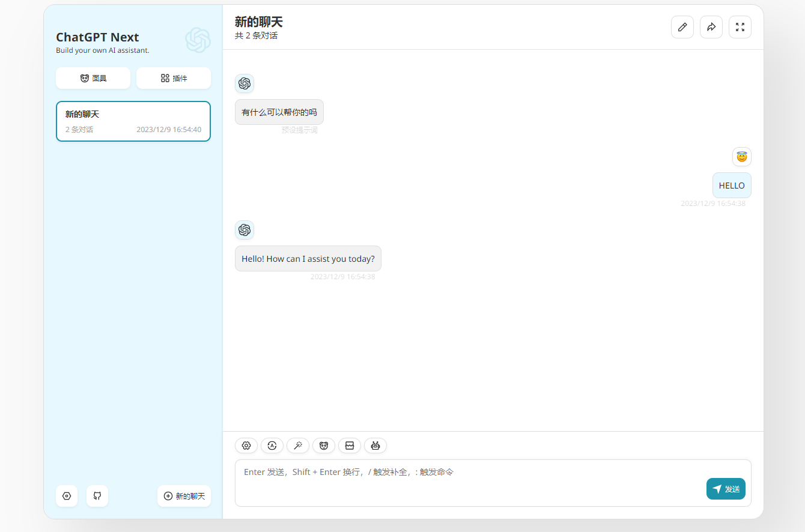Screen dimensions: 805x532
Task: Click the Hello! How can I assist reply
Action: tap(308, 259)
